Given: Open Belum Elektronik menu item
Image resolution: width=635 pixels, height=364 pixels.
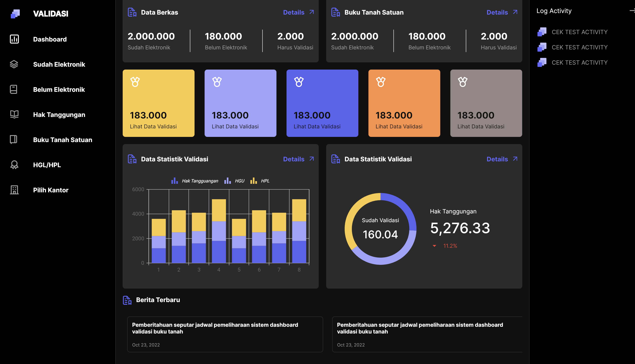Looking at the screenshot, I should click(59, 90).
